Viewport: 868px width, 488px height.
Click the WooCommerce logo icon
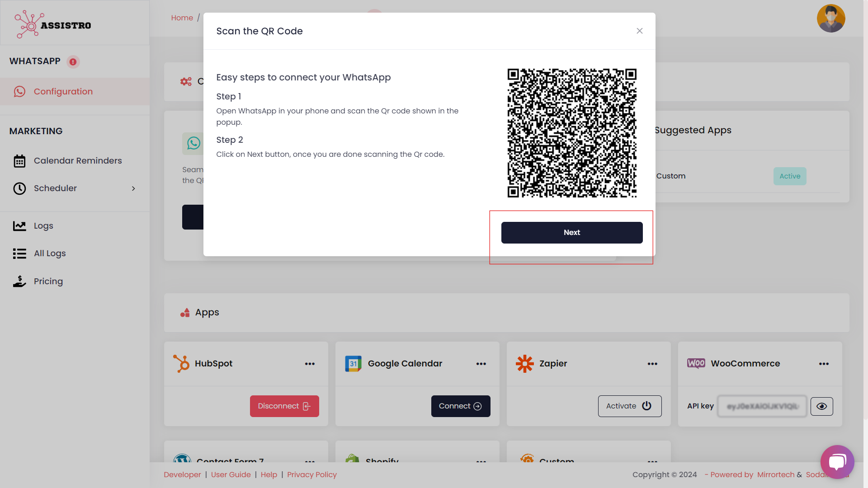pos(696,364)
